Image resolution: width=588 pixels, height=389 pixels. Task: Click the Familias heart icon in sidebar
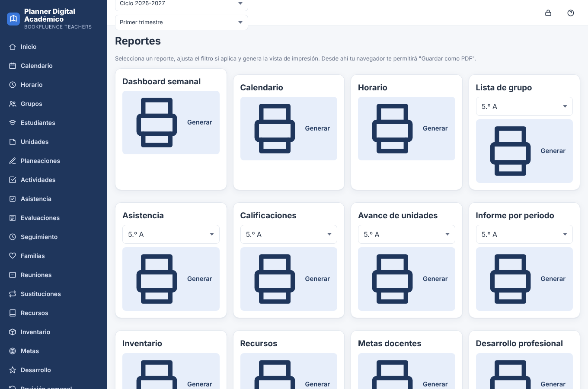click(x=13, y=256)
